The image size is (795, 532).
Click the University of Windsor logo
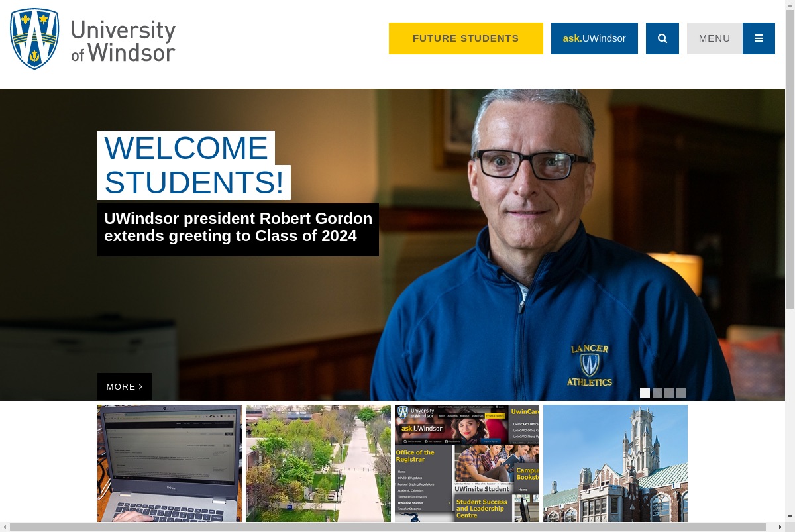click(93, 39)
